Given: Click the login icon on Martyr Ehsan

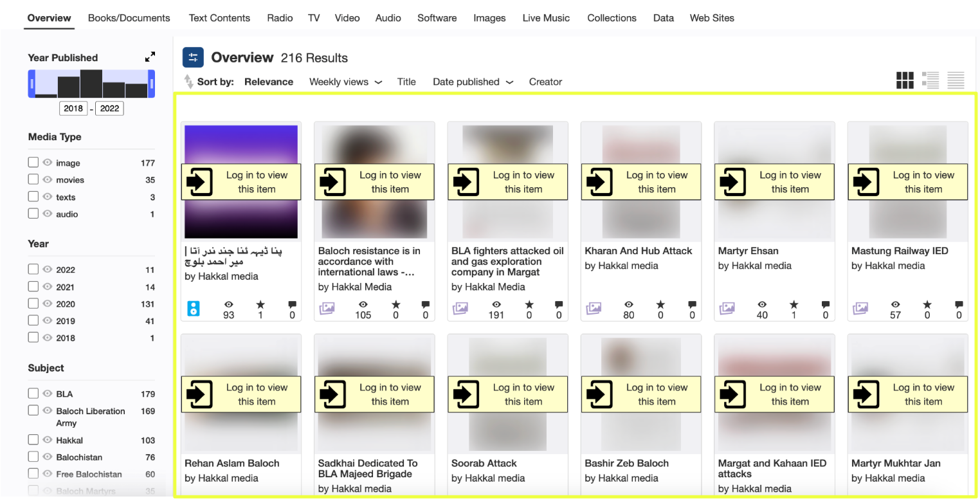Looking at the screenshot, I should pyautogui.click(x=732, y=182).
